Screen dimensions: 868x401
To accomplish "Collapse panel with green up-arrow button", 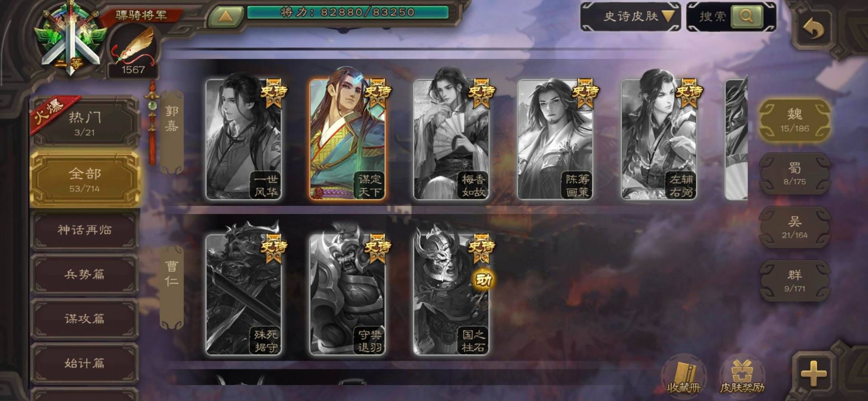I will point(226,17).
